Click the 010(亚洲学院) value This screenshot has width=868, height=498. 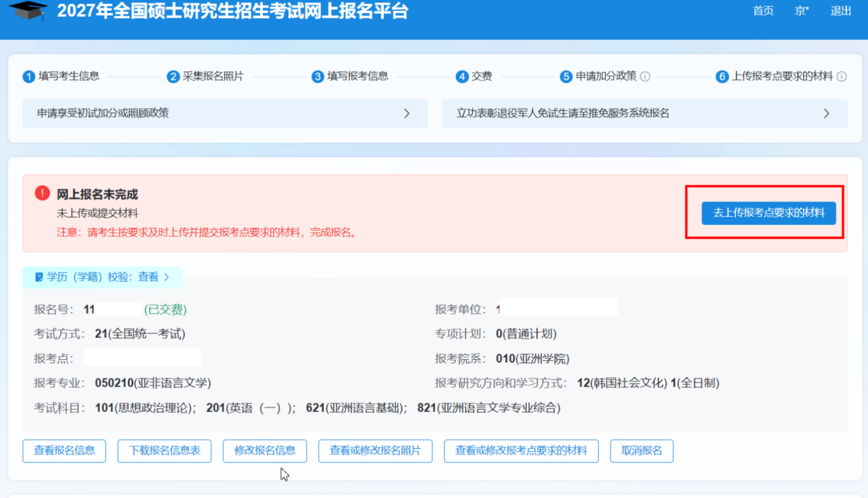coord(533,358)
